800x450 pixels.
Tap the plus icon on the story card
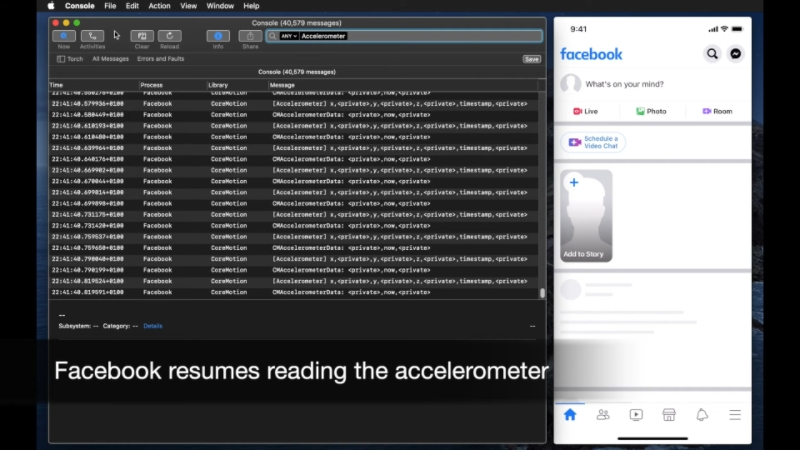point(574,183)
